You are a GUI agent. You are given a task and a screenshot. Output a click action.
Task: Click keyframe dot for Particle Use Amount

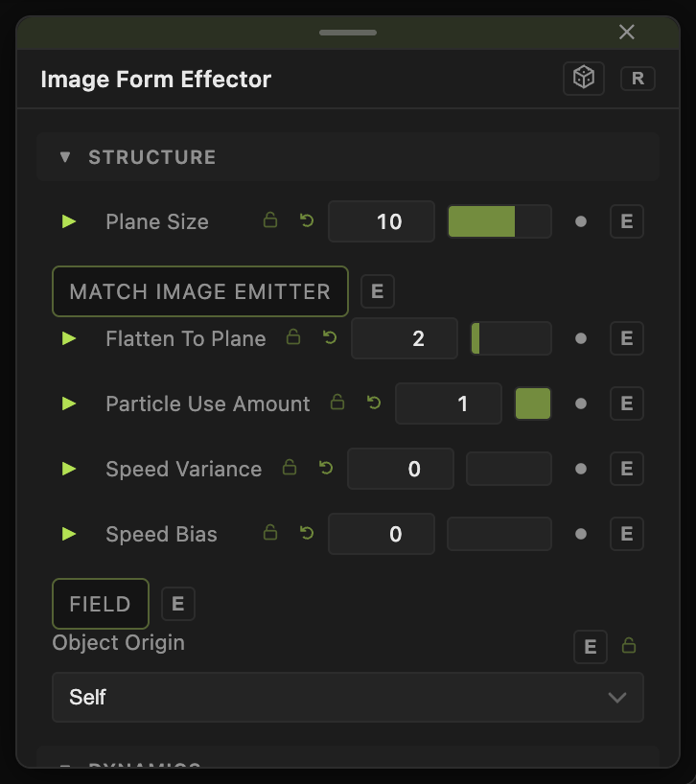click(581, 404)
